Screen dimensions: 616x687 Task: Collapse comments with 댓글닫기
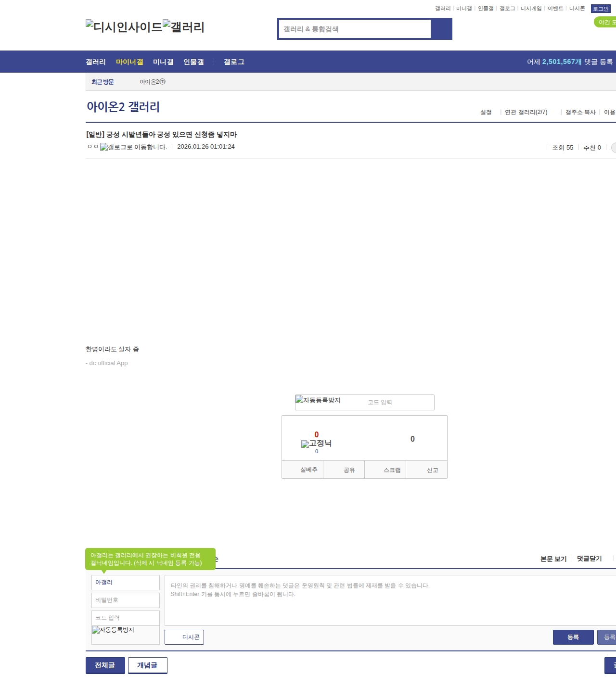590,559
